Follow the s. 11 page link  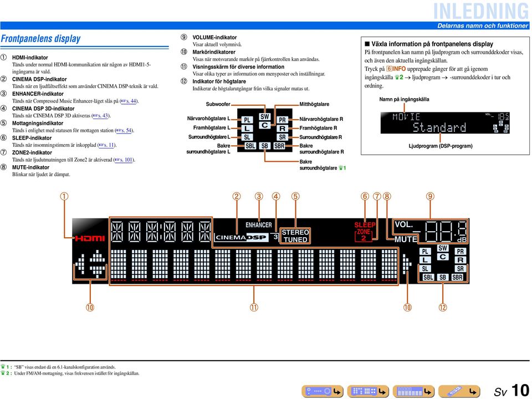(107, 145)
